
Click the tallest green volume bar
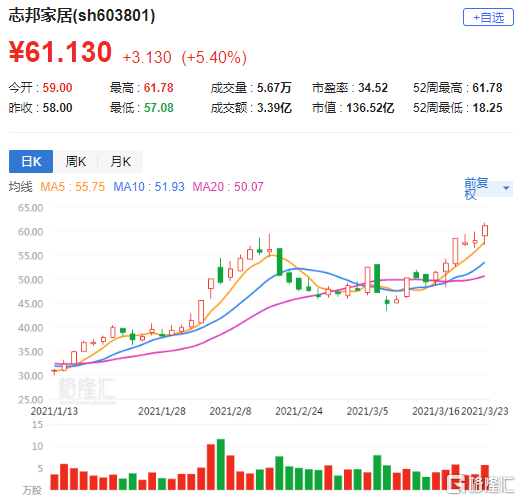(x=221, y=464)
